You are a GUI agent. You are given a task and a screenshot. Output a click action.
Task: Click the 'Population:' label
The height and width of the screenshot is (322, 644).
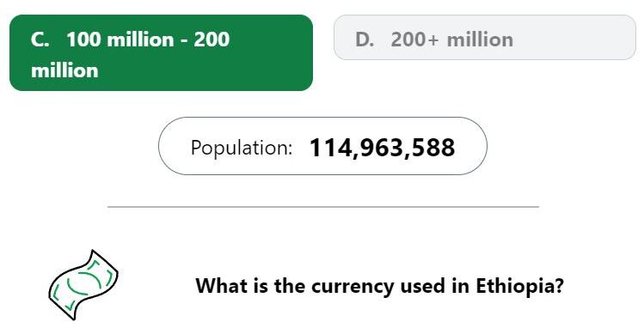coord(242,148)
